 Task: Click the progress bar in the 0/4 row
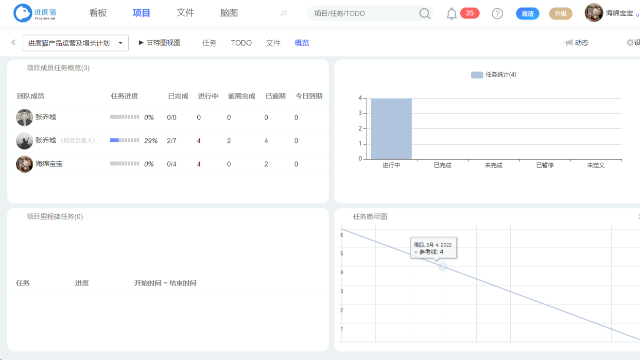pos(124,164)
